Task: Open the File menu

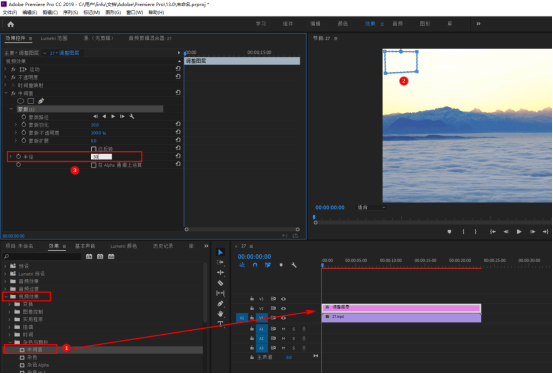Action: pyautogui.click(x=10, y=12)
